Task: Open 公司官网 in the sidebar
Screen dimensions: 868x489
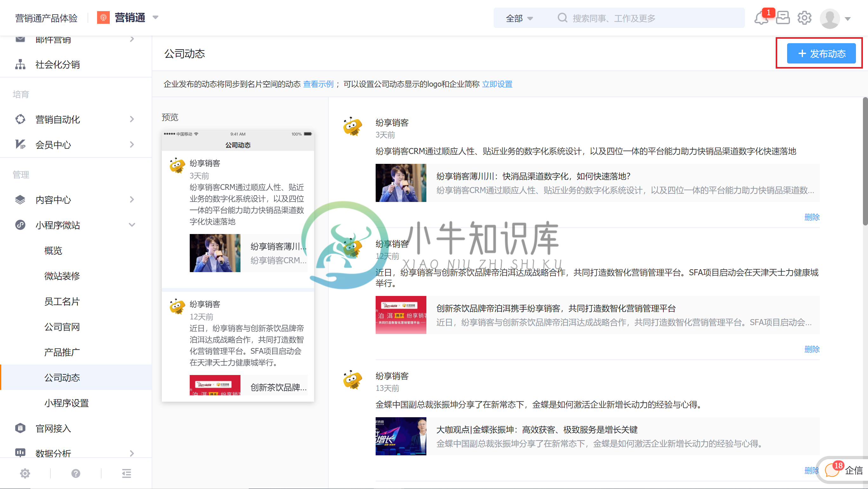Action: [62, 327]
